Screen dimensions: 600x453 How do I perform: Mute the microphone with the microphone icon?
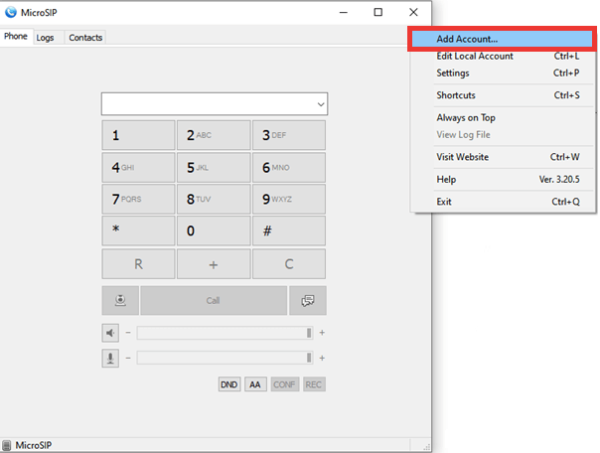(110, 357)
